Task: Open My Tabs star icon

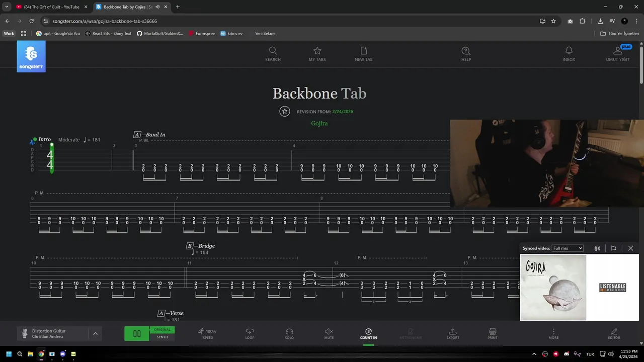Action: pyautogui.click(x=317, y=51)
